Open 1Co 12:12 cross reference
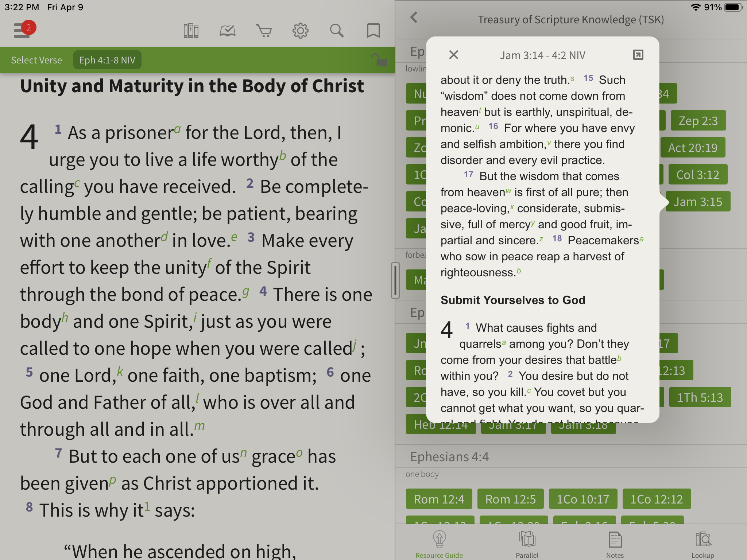Viewport: 747px width, 560px height. 657,499
